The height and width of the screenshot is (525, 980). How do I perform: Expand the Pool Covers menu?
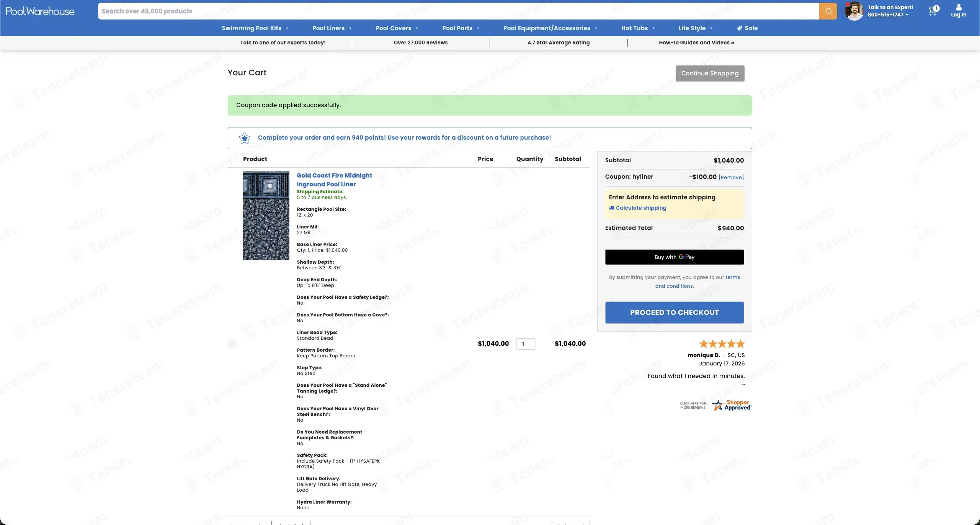pyautogui.click(x=397, y=28)
